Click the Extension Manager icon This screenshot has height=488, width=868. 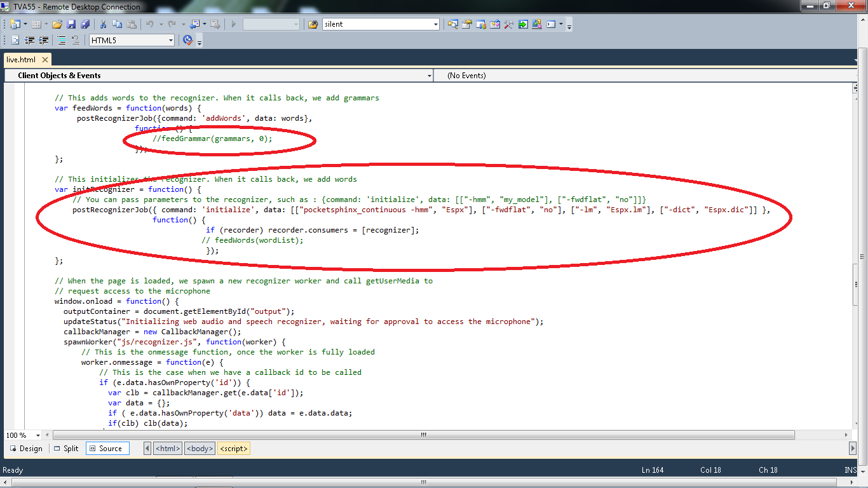pos(537,24)
